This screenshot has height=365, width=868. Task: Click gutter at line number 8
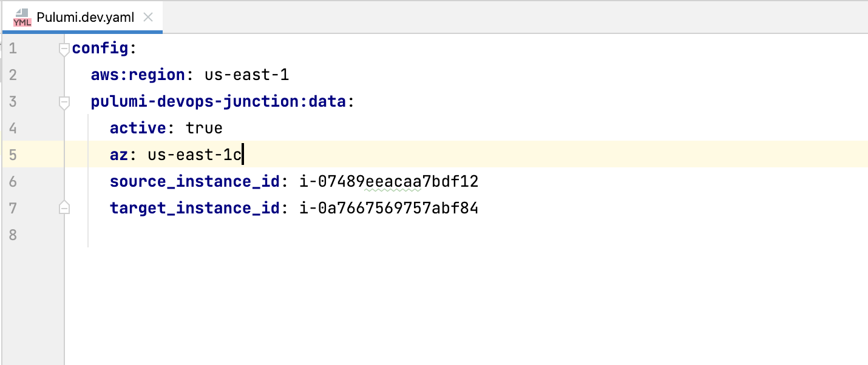pos(13,235)
